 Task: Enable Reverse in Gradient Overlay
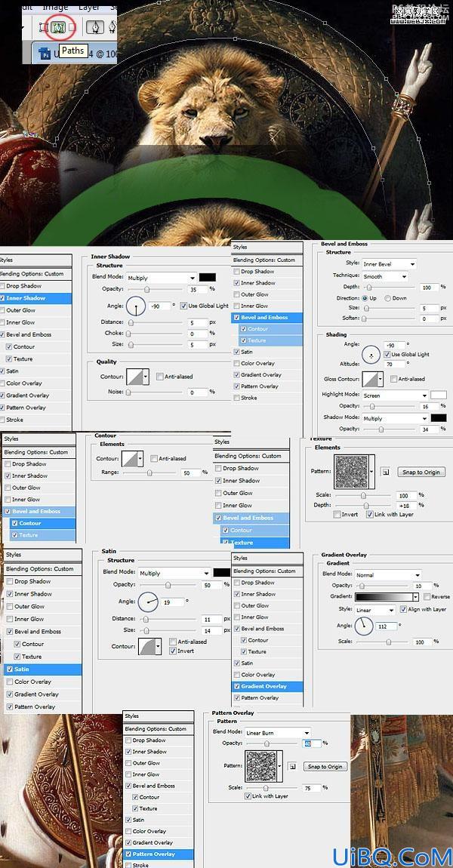point(427,597)
